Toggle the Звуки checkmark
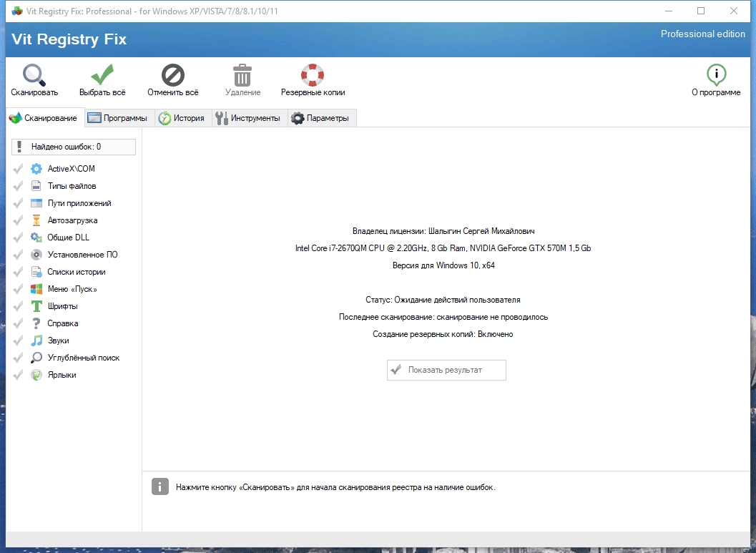Viewport: 756px width, 553px height. point(18,341)
